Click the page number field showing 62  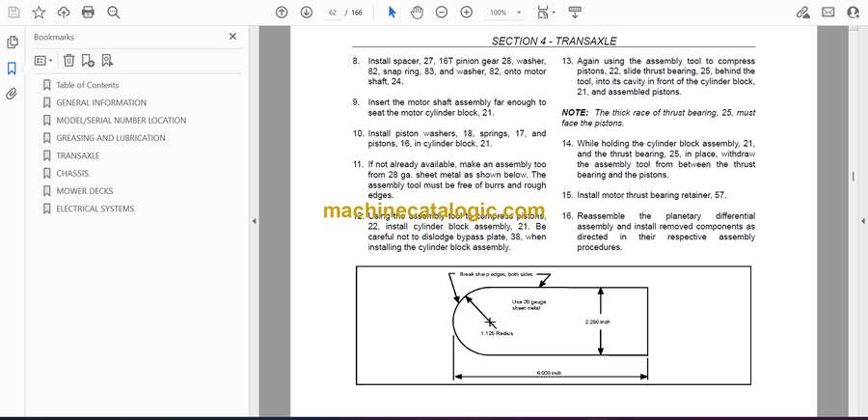332,13
